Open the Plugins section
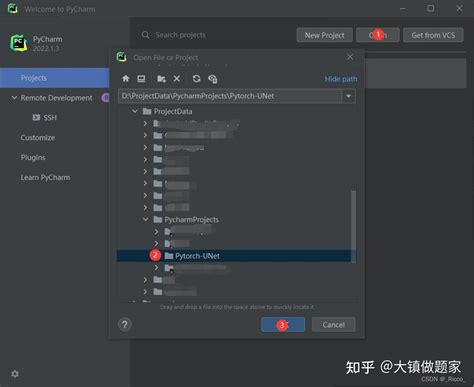This screenshot has width=474, height=387. [33, 157]
